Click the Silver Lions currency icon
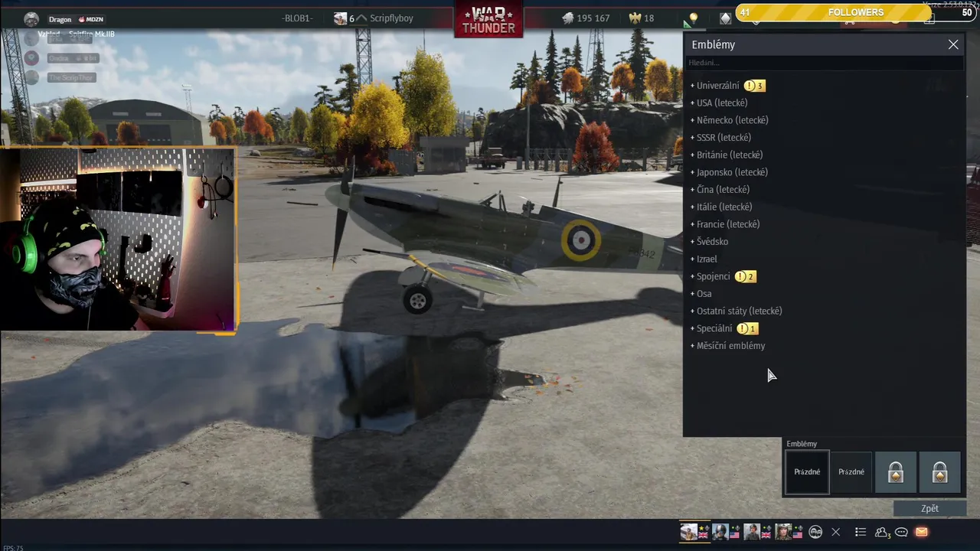The width and height of the screenshot is (980, 551). click(x=567, y=18)
